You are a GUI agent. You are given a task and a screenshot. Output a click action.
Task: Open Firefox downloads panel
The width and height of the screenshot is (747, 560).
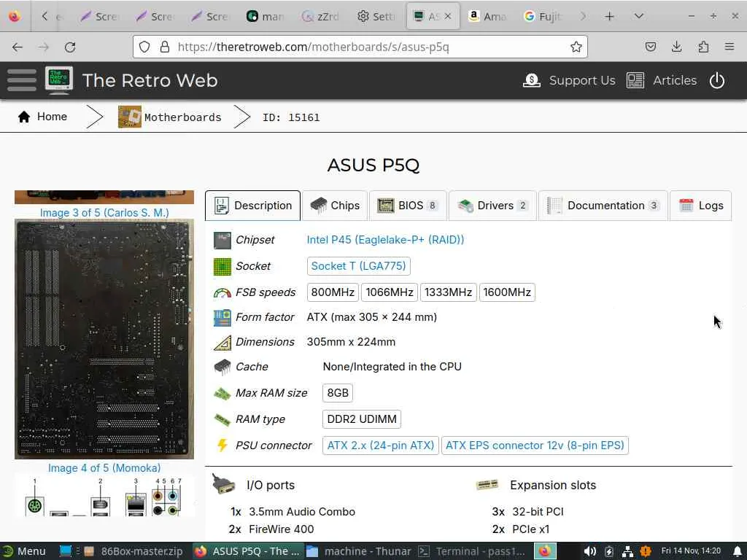pyautogui.click(x=676, y=47)
